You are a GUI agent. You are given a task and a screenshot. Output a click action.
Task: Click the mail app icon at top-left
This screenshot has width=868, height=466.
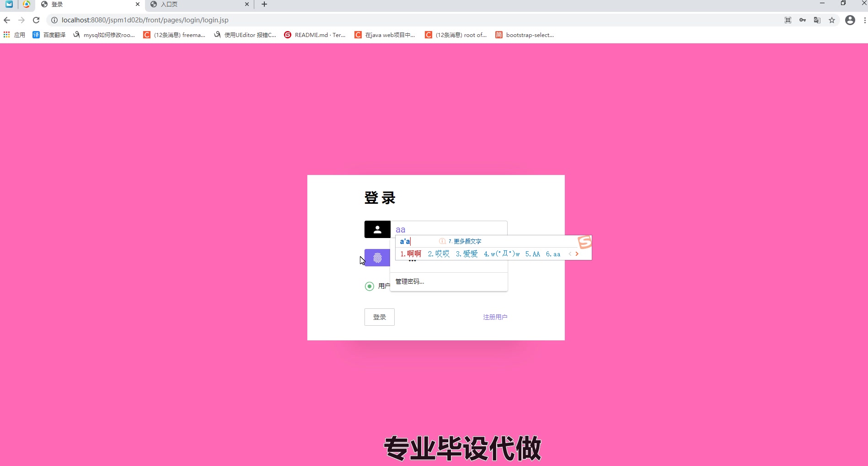coord(9,4)
